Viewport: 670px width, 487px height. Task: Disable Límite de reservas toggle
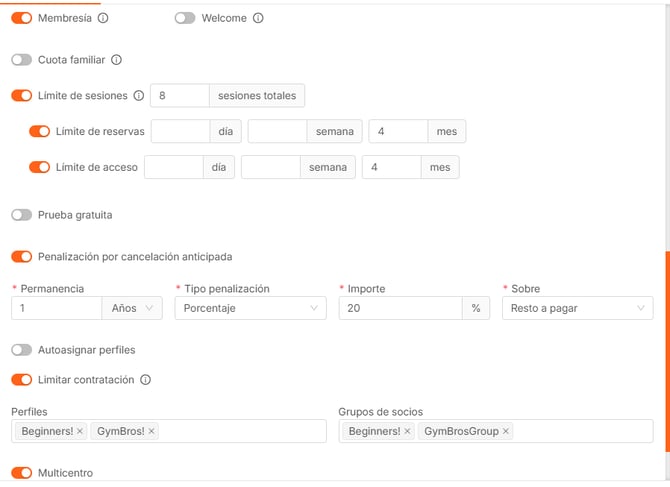40,131
